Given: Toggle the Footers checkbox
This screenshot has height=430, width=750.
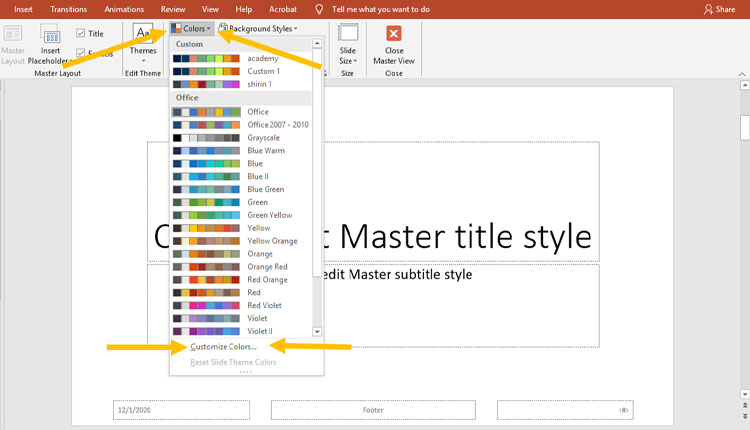Looking at the screenshot, I should pyautogui.click(x=81, y=53).
